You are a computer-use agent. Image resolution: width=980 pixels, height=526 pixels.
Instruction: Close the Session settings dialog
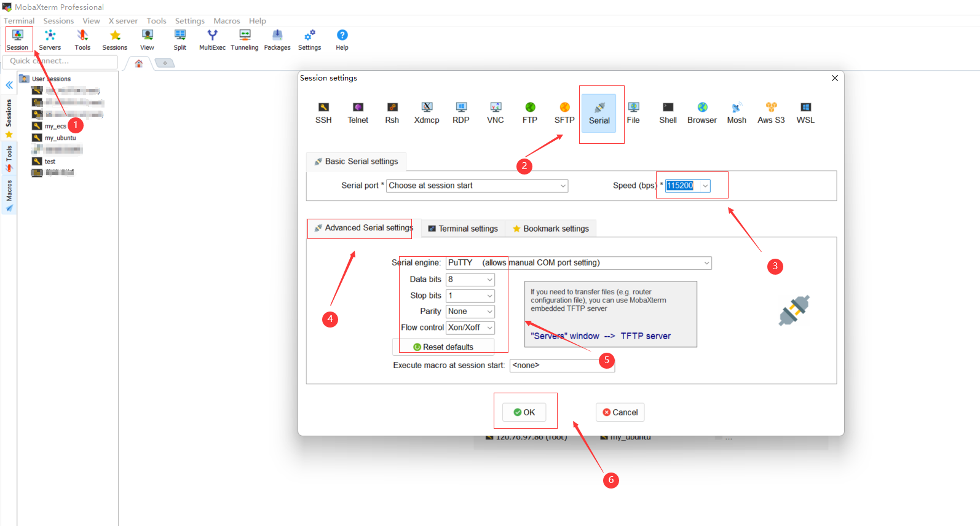point(835,78)
